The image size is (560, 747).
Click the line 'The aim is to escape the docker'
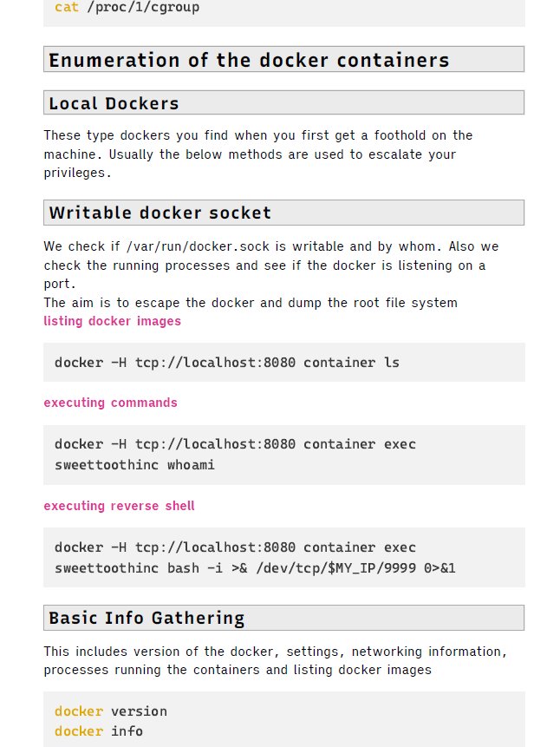tap(251, 303)
